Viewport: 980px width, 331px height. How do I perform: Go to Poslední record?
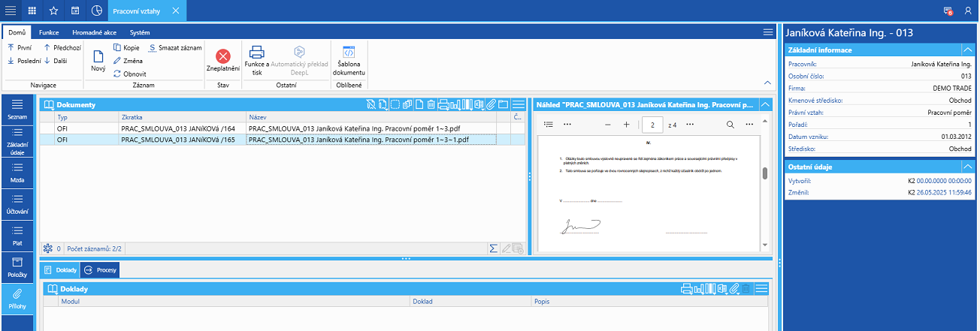[x=23, y=61]
